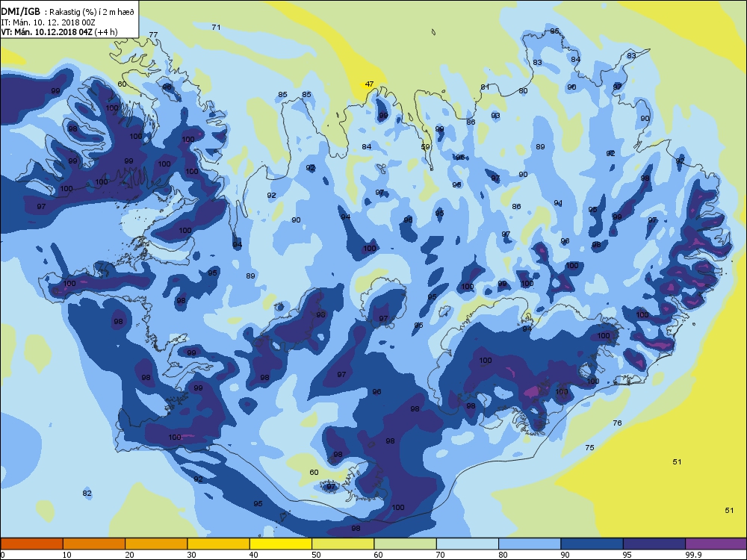This screenshot has height=560, width=747.
Task: Pick the map value 59
Action: click(x=426, y=146)
